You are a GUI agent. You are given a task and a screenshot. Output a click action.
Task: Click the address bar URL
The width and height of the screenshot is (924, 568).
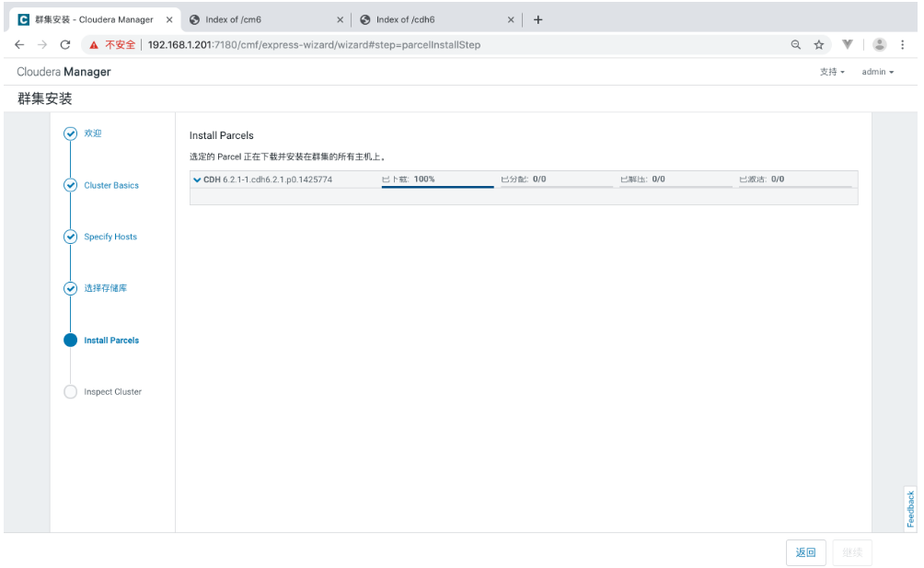click(x=314, y=45)
